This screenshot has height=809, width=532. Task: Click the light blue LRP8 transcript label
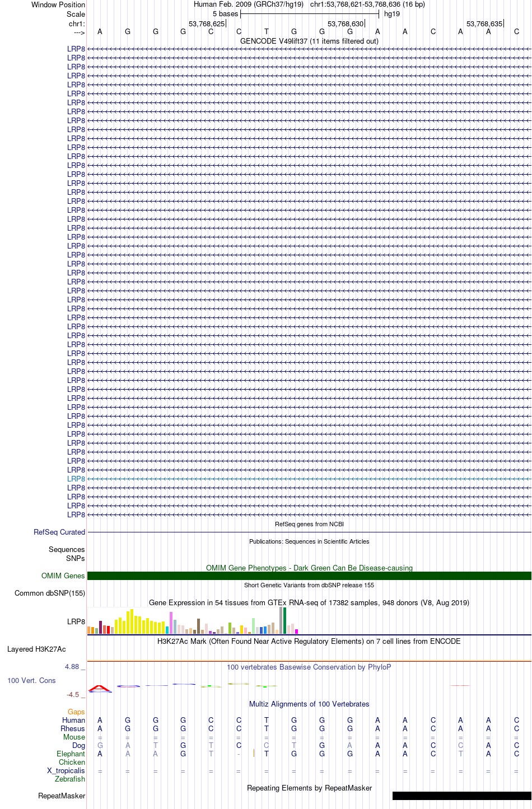(76, 479)
